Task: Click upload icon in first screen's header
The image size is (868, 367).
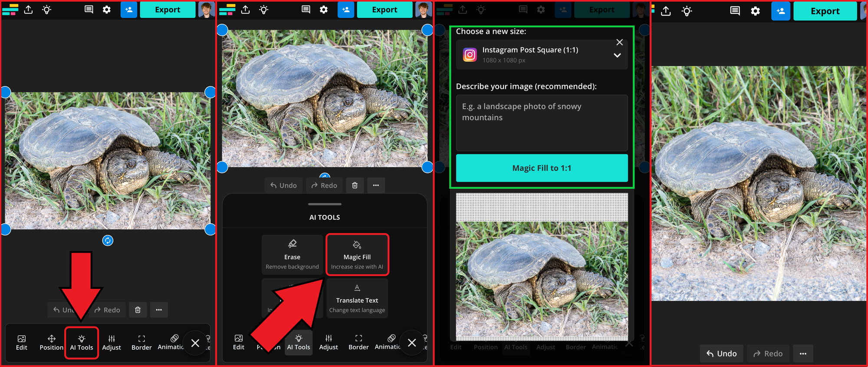Action: click(x=29, y=10)
